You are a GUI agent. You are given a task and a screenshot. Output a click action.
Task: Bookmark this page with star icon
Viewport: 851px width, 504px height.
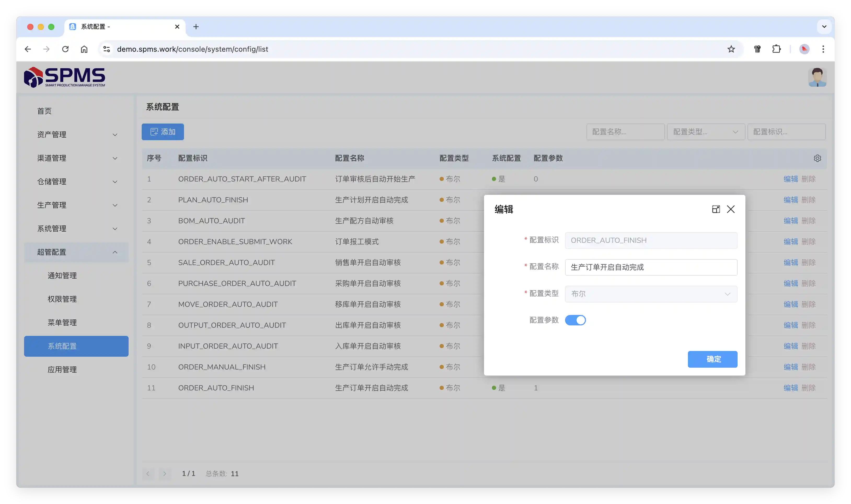[731, 49]
